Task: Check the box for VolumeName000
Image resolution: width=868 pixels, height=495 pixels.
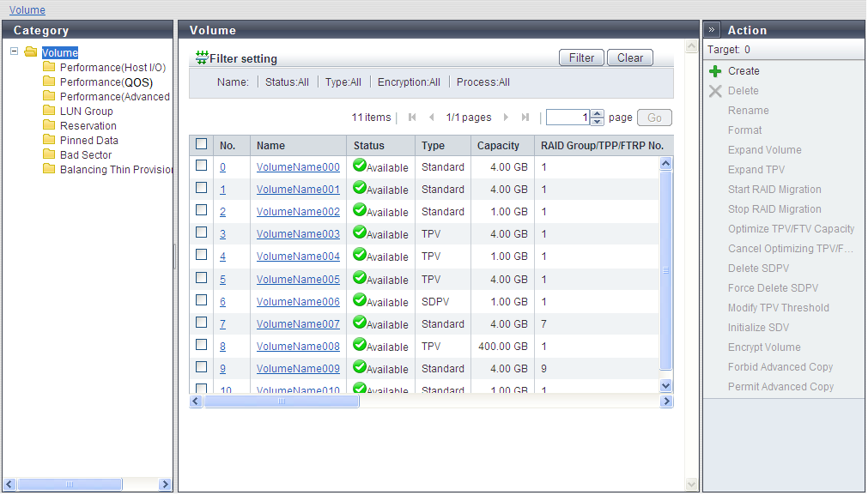Action: 202,166
